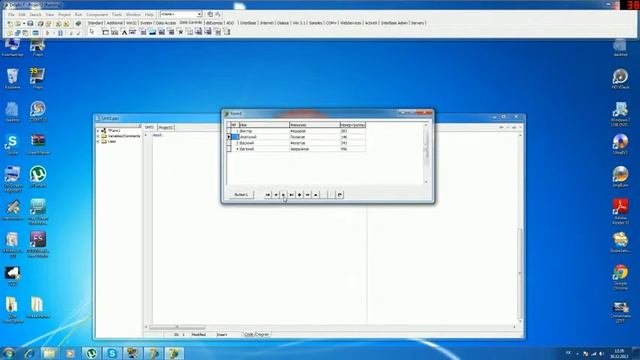Click the Step Over debug icon

tap(78, 33)
